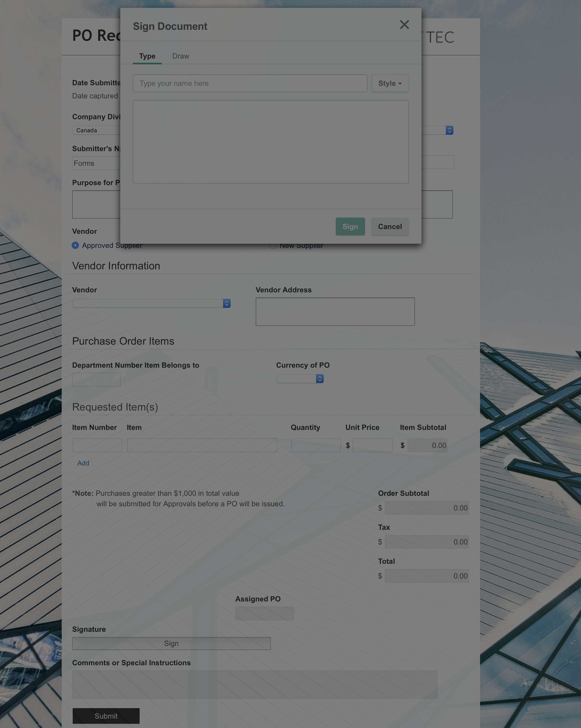Image resolution: width=581 pixels, height=728 pixels.
Task: Choose the New Supplier radio option
Action: (x=273, y=246)
